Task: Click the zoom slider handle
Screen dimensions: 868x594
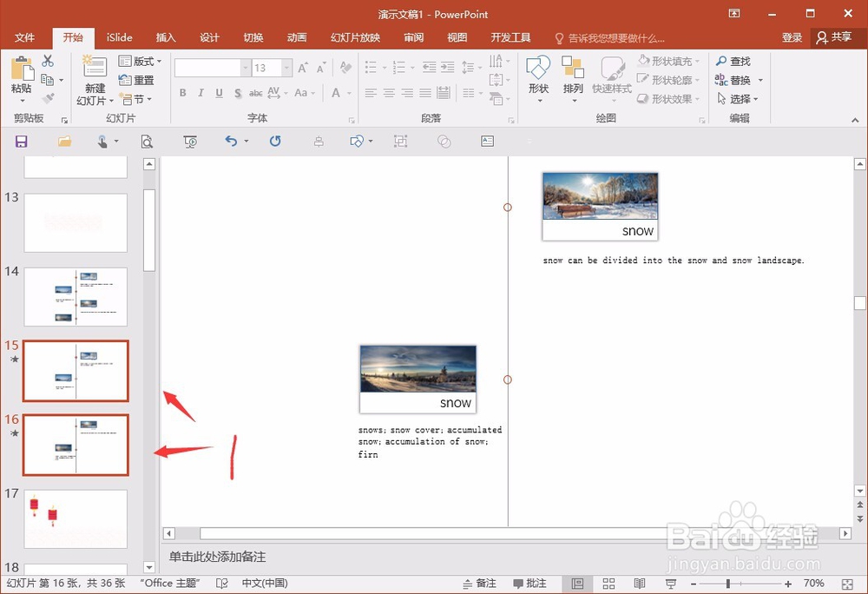Action: 728,584
